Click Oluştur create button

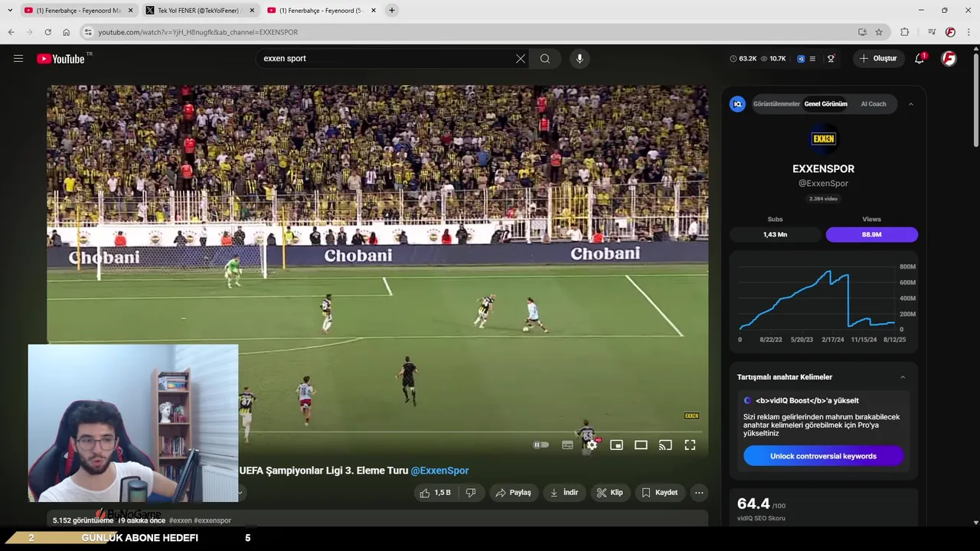879,58
